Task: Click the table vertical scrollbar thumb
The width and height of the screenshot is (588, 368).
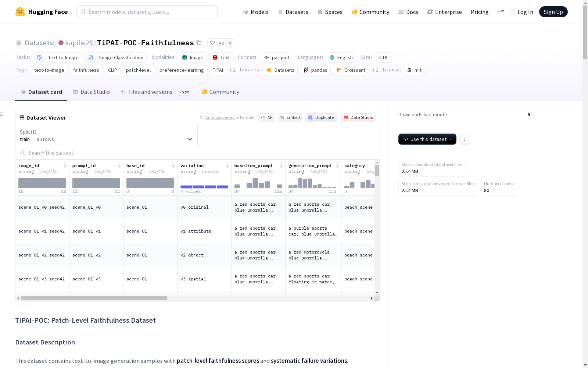Action: pyautogui.click(x=377, y=171)
